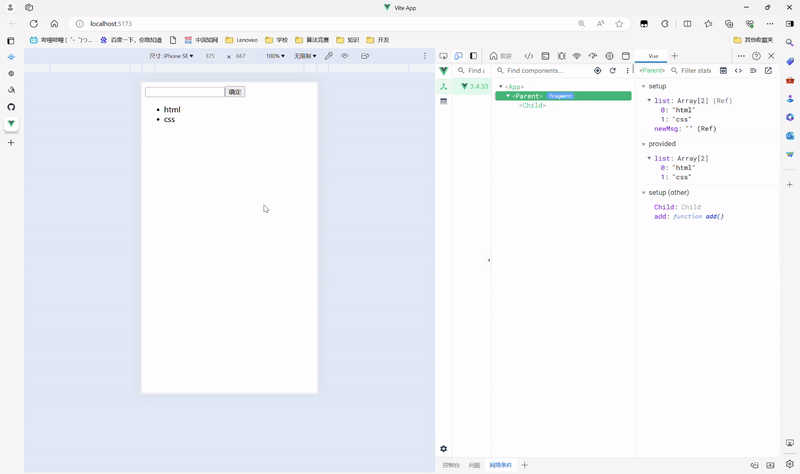Add page to favorites star icon
Image resolution: width=800 pixels, height=474 pixels.
pos(619,23)
